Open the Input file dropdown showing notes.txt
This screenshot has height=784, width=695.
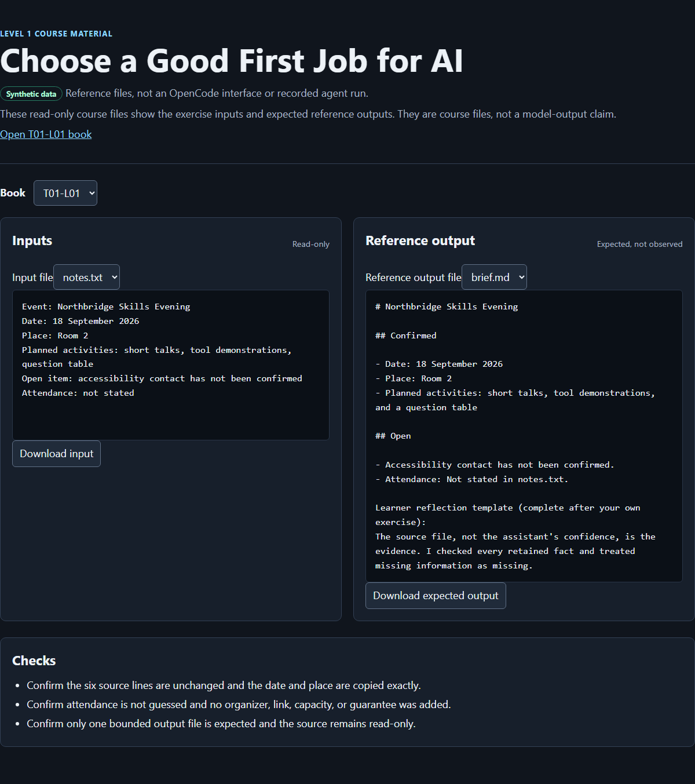[x=86, y=277]
